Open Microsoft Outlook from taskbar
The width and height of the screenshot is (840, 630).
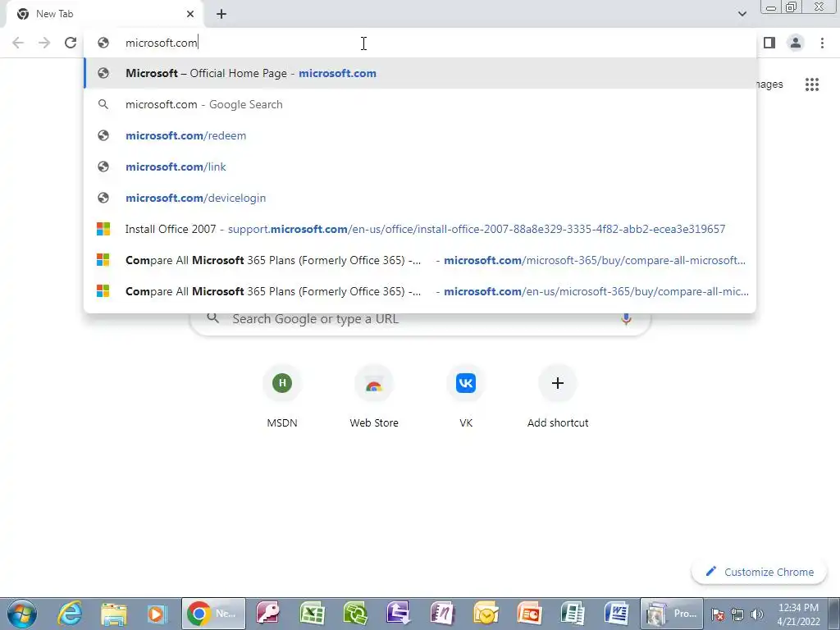(486, 614)
